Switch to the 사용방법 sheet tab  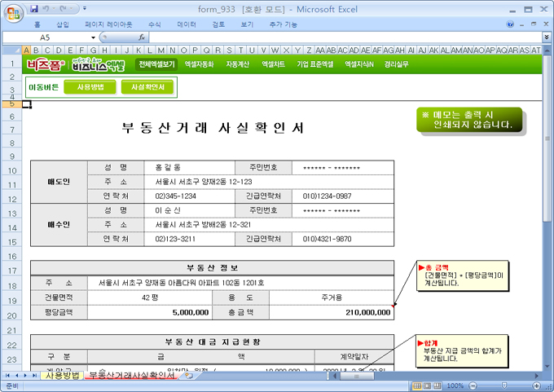click(x=62, y=376)
